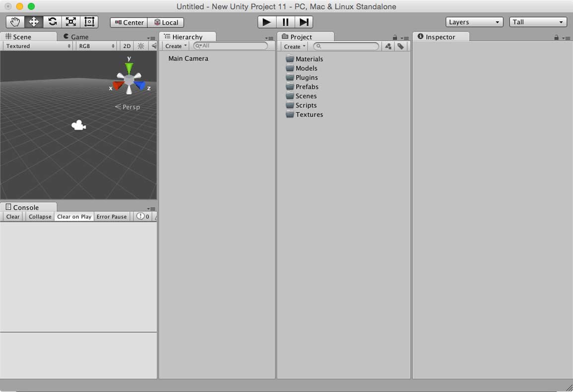Click the Hierarchy search field
The image size is (573, 392).
tap(231, 46)
